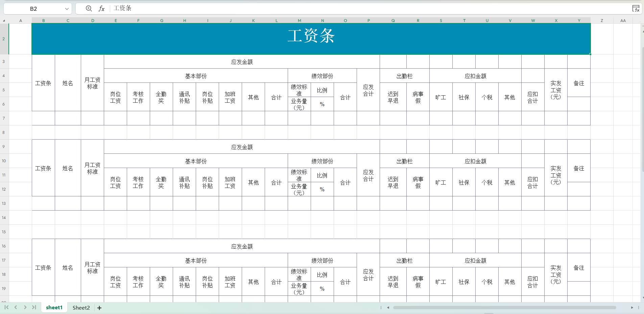Select the sheet1 tab

54,308
